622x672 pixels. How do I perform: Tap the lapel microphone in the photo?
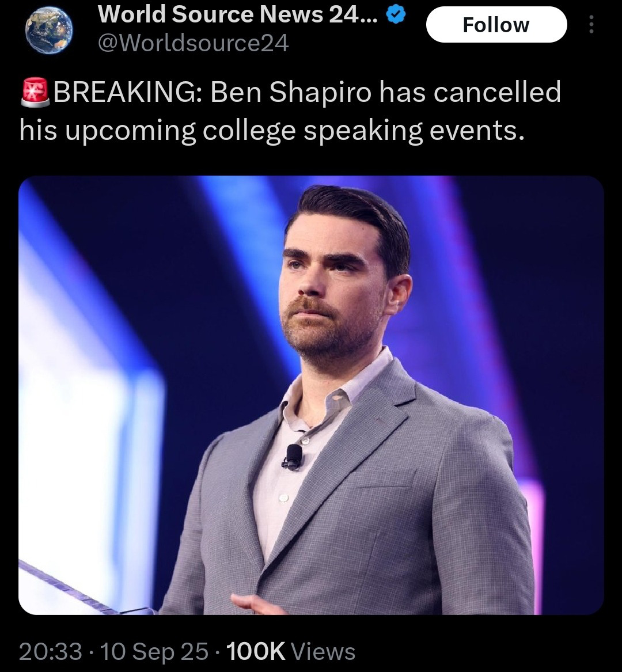pyautogui.click(x=293, y=457)
